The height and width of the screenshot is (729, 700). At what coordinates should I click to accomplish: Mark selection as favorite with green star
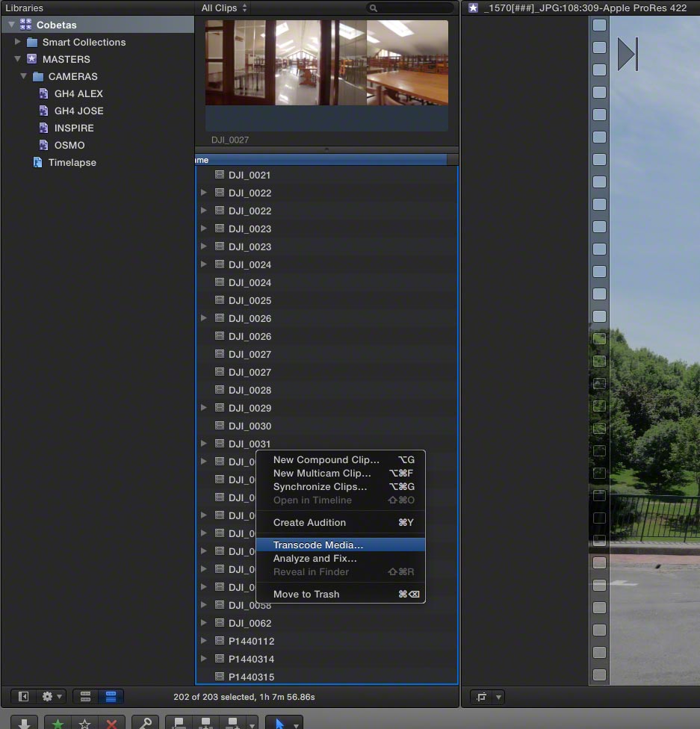coord(58,724)
